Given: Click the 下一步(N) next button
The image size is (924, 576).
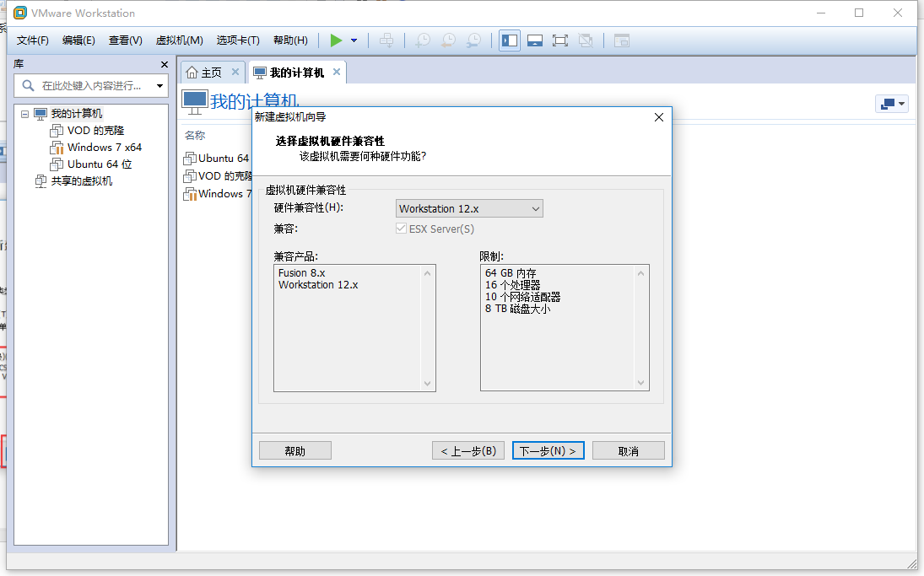Looking at the screenshot, I should [548, 450].
